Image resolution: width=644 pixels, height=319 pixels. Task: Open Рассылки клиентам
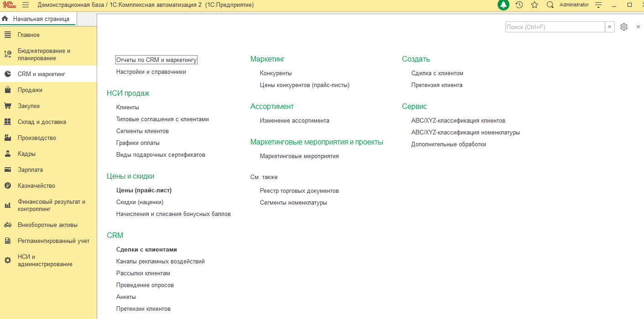pos(143,273)
